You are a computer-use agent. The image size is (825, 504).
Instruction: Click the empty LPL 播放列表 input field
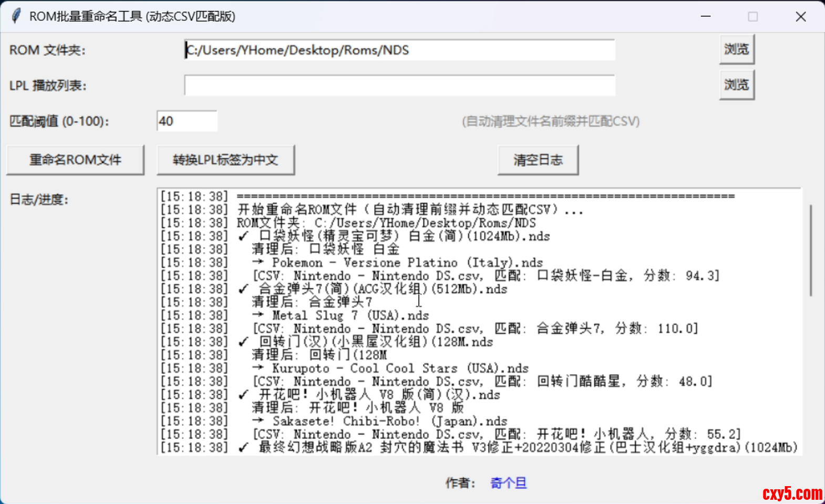coord(399,86)
